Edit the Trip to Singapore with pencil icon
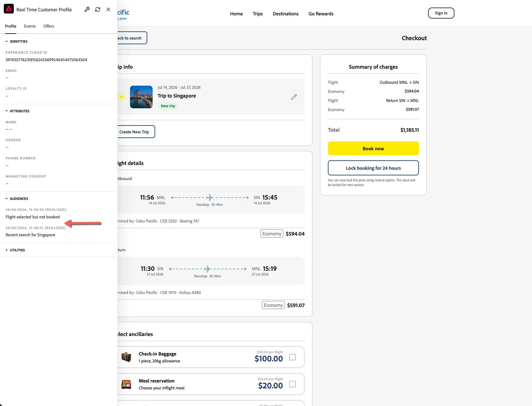532x406 pixels. click(x=294, y=97)
